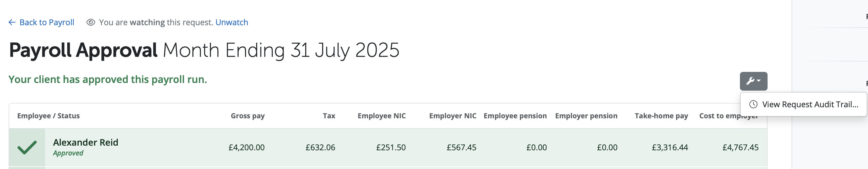
Task: Click the wrench icon
Action: coord(750,81)
